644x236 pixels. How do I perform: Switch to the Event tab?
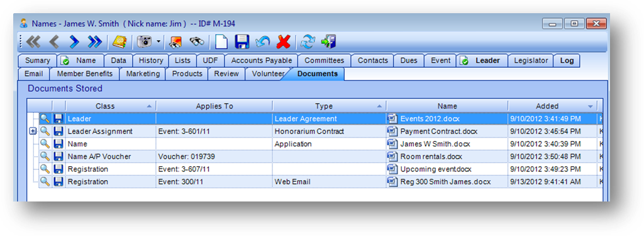pyautogui.click(x=440, y=61)
